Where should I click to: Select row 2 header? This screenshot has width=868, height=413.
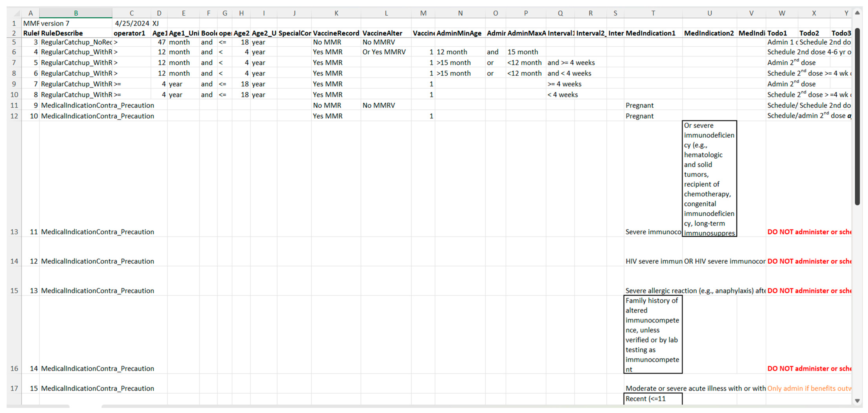pyautogui.click(x=14, y=33)
